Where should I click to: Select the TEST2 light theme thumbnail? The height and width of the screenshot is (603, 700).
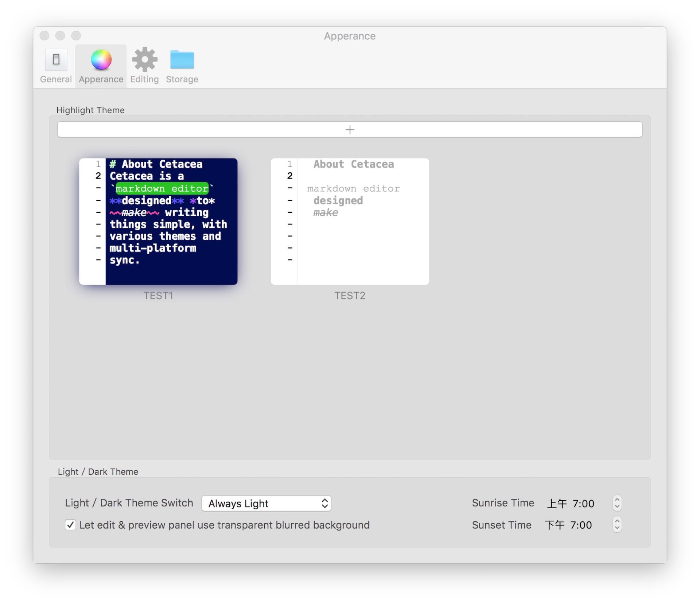pyautogui.click(x=350, y=221)
